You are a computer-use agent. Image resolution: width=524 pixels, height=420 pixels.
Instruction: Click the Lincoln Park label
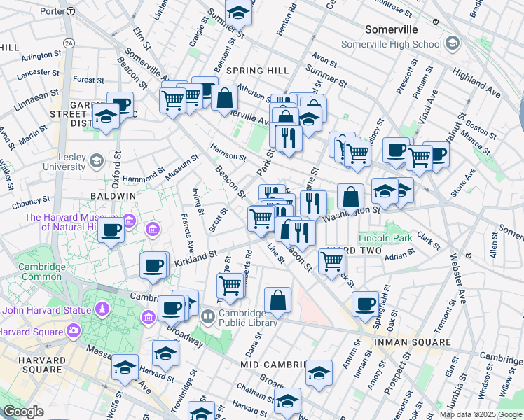pyautogui.click(x=385, y=238)
